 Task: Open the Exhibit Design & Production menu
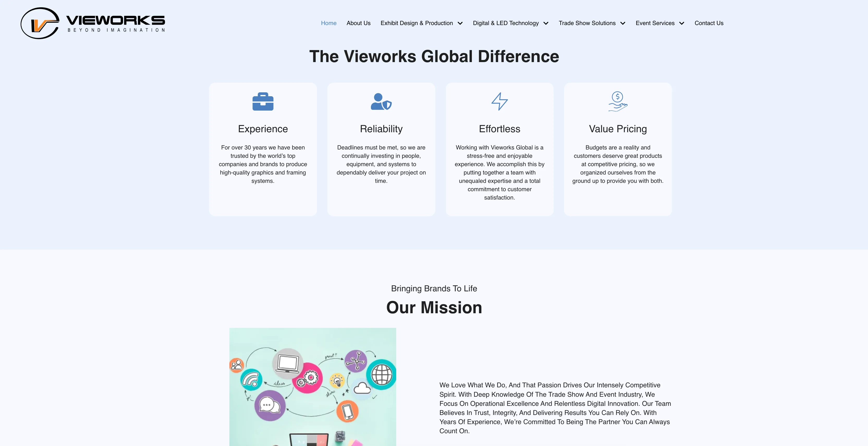pyautogui.click(x=417, y=23)
